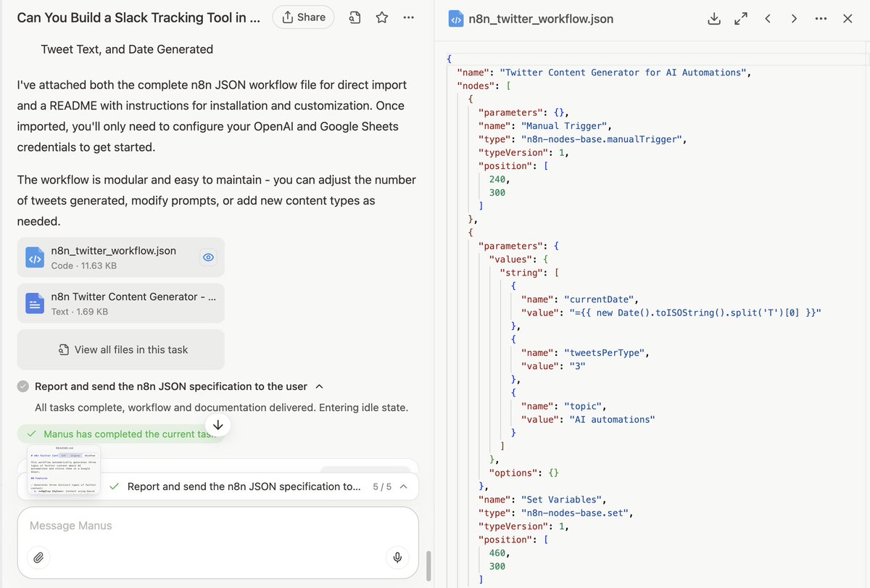The image size is (870, 588).
Task: Open the chat header more options menu
Action: pyautogui.click(x=409, y=17)
